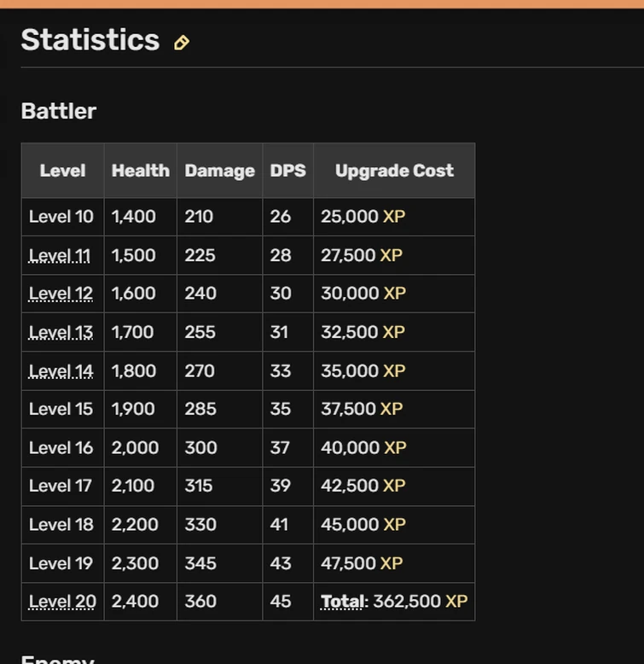Click the pencil edit icon beside Statistics
644x664 pixels.
click(x=181, y=43)
